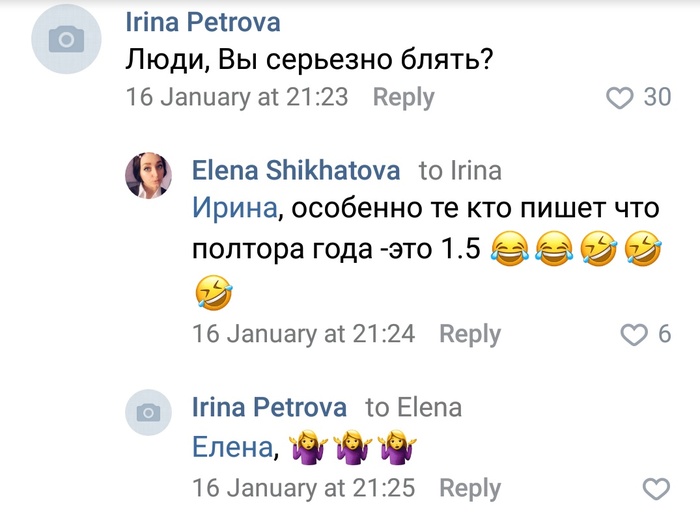Reply to Elena Shikhatova's comment from 21:24

point(469,334)
